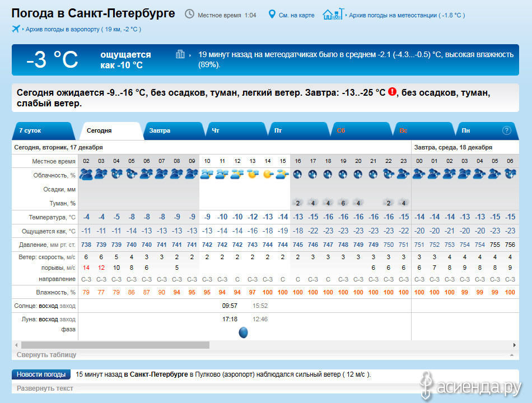Open the 'См. на карте' link
Viewport: 532px width, 403px height.
tap(296, 15)
